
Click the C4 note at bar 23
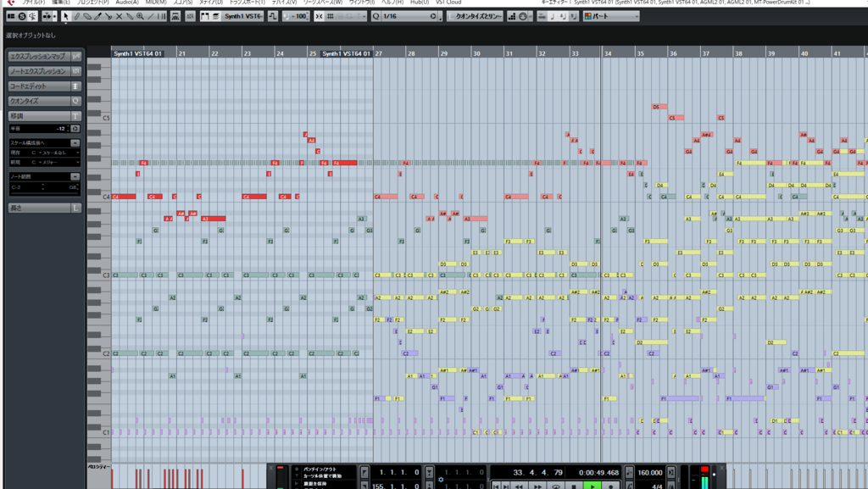click(x=254, y=197)
